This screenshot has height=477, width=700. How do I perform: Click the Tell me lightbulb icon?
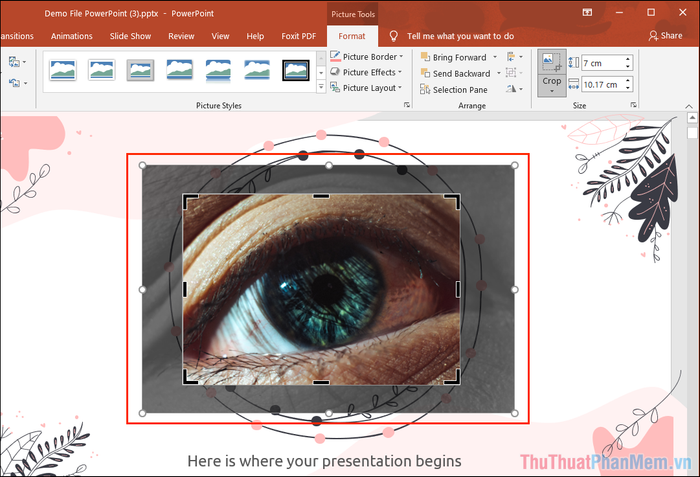pos(393,36)
